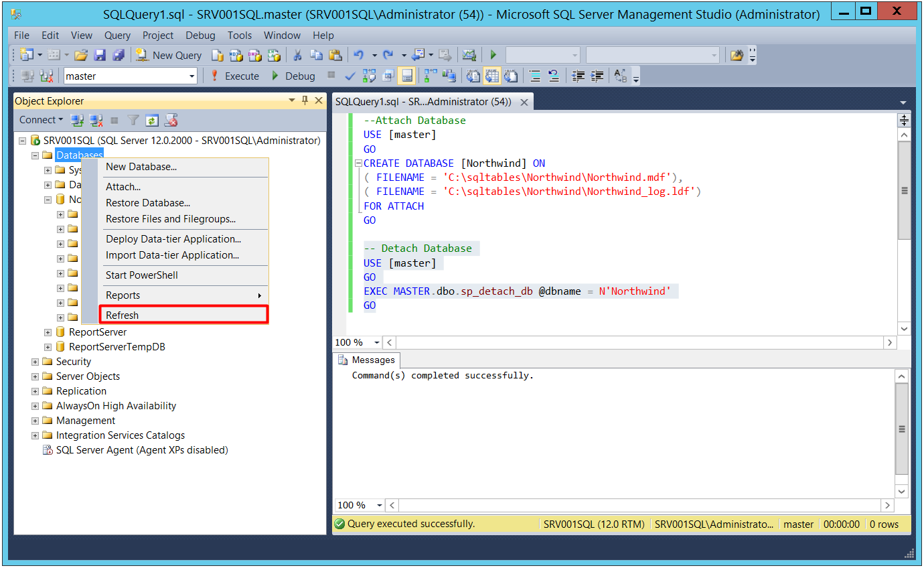Click the Display Estimated Execution Plan icon
The height and width of the screenshot is (568, 924).
point(369,76)
